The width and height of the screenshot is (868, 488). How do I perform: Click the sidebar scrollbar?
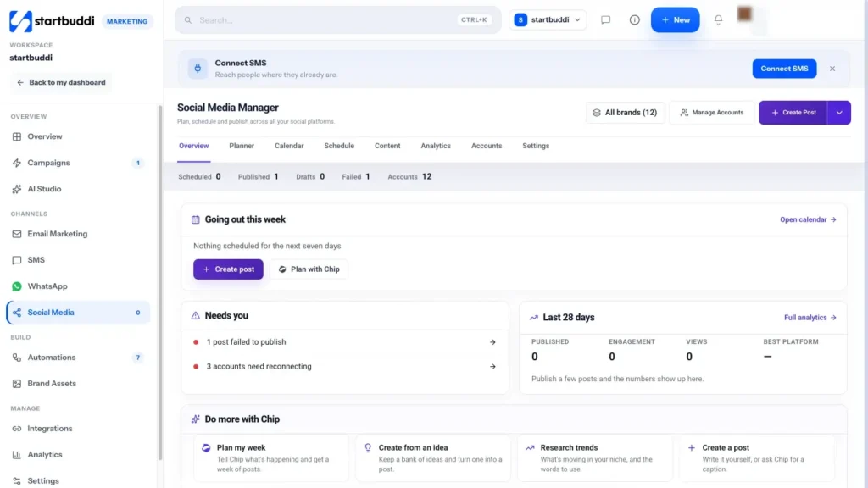(x=160, y=282)
